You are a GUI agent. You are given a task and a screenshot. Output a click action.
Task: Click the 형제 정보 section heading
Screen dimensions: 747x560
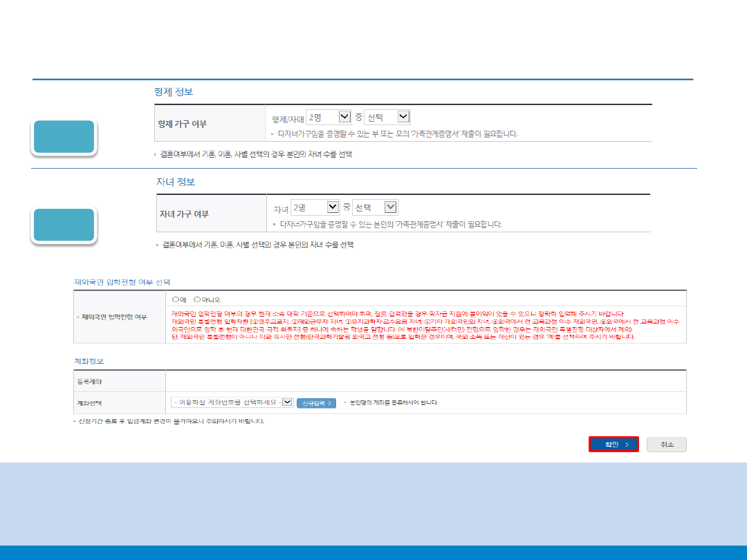click(x=174, y=91)
